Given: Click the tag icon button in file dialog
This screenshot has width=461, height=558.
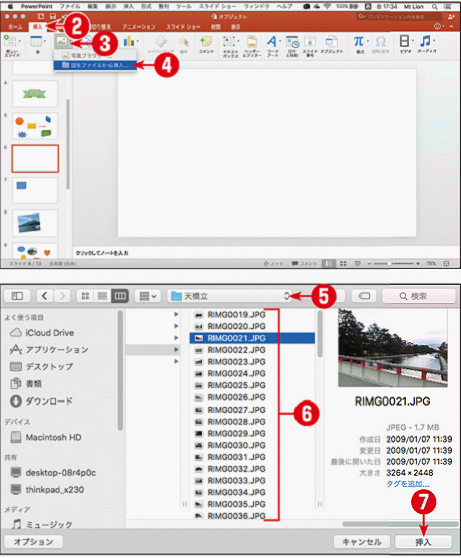Looking at the screenshot, I should 364,296.
